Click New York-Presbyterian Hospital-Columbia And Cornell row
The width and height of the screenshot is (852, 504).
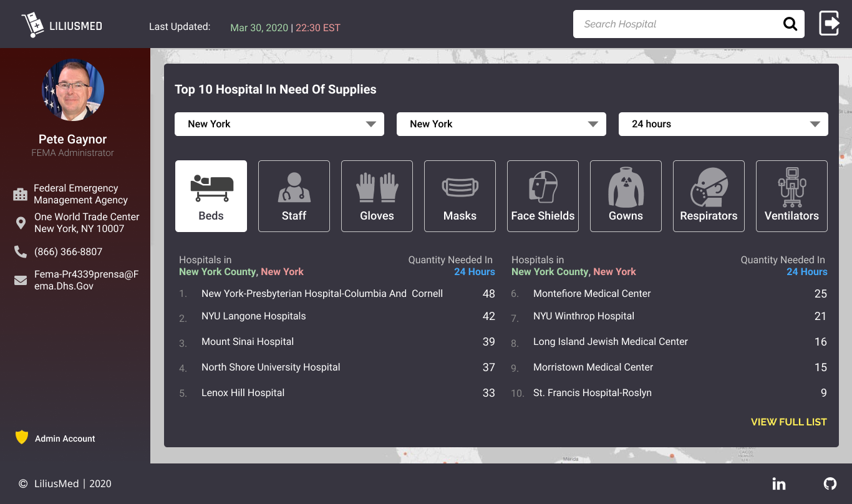pos(337,294)
